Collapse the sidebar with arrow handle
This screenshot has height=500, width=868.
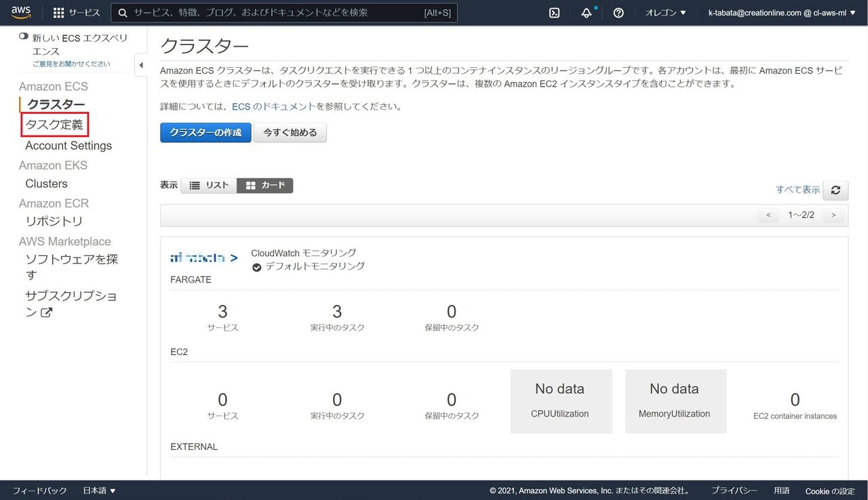[x=141, y=65]
